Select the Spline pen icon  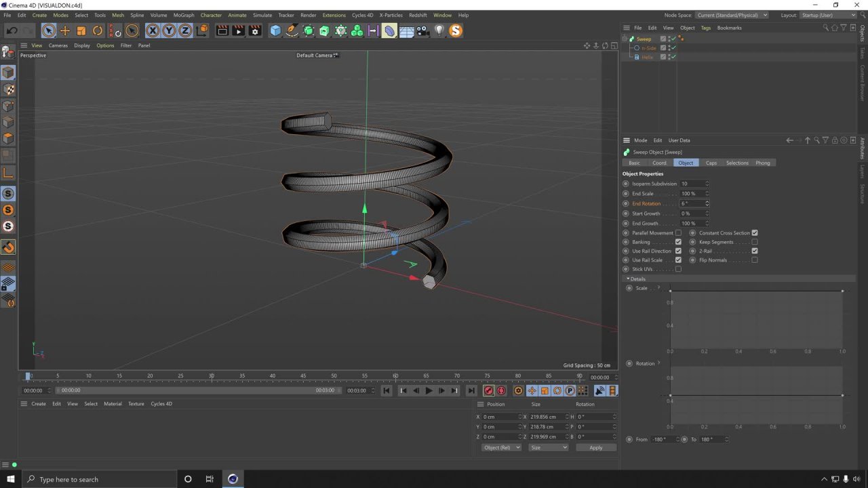(292, 30)
